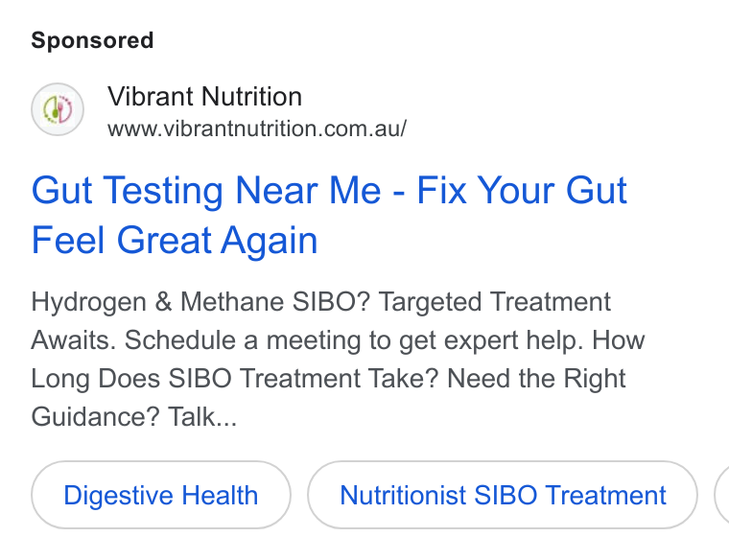Image resolution: width=729 pixels, height=560 pixels.
Task: Click "Long Does SIBO Treatment Take?" text
Action: pos(235,379)
